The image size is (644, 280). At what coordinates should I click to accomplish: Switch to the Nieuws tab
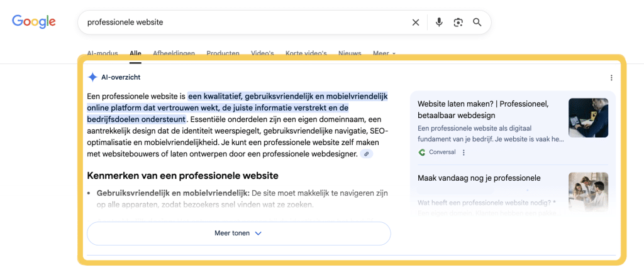coord(350,53)
